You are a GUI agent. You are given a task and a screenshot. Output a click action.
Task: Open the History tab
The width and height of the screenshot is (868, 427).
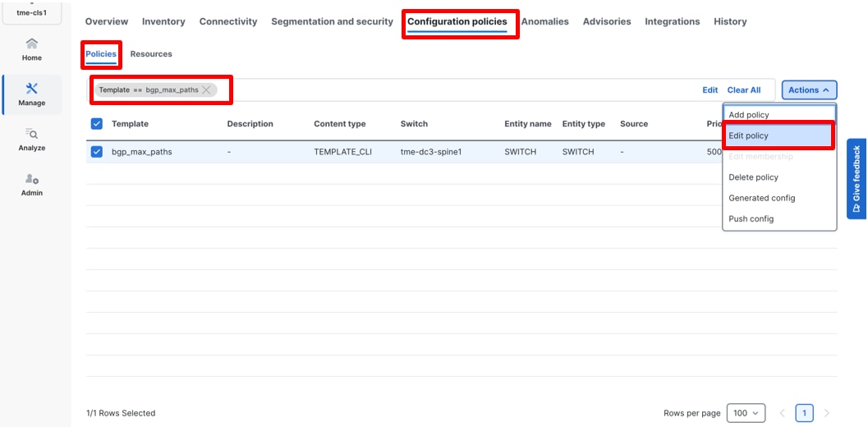730,21
